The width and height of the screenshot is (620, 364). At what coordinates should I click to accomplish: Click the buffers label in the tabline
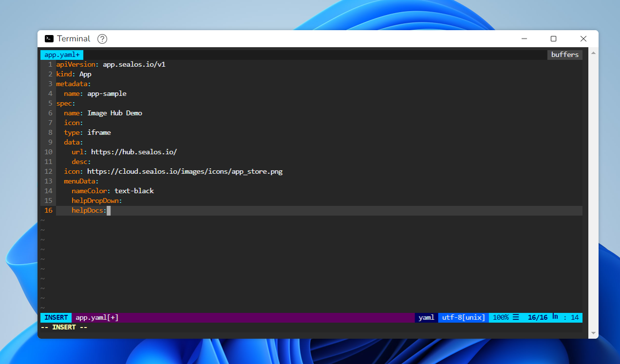click(x=564, y=55)
